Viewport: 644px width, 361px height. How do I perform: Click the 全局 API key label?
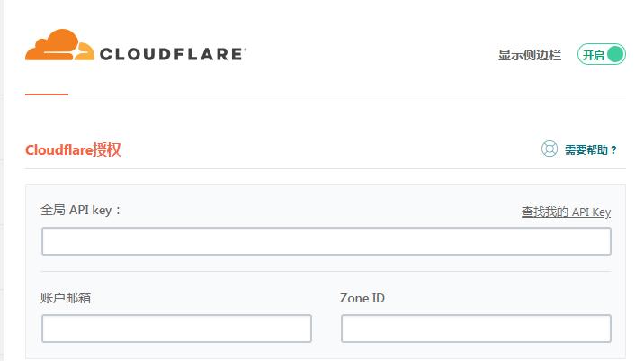tap(81, 210)
